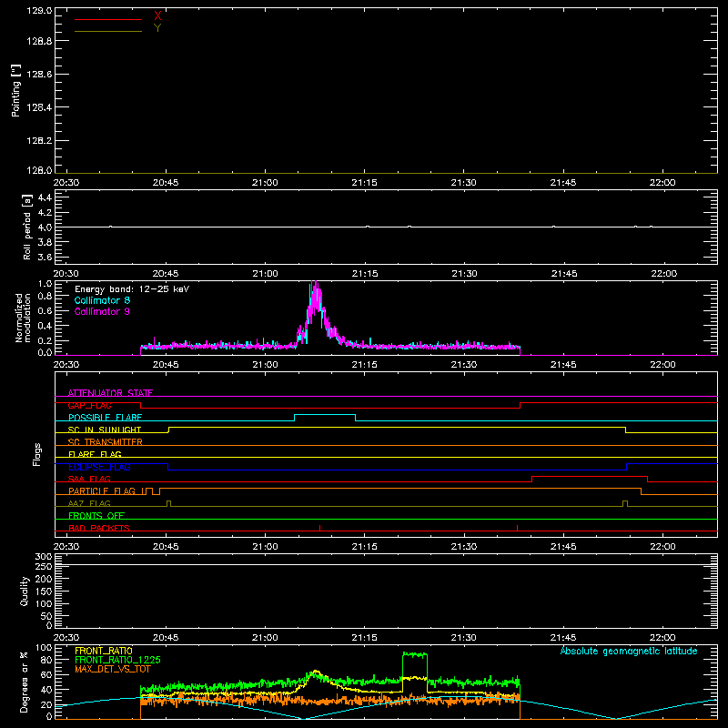Click the POSSIBLE_FLARE flag label
This screenshot has height=728, width=728.
[105, 418]
